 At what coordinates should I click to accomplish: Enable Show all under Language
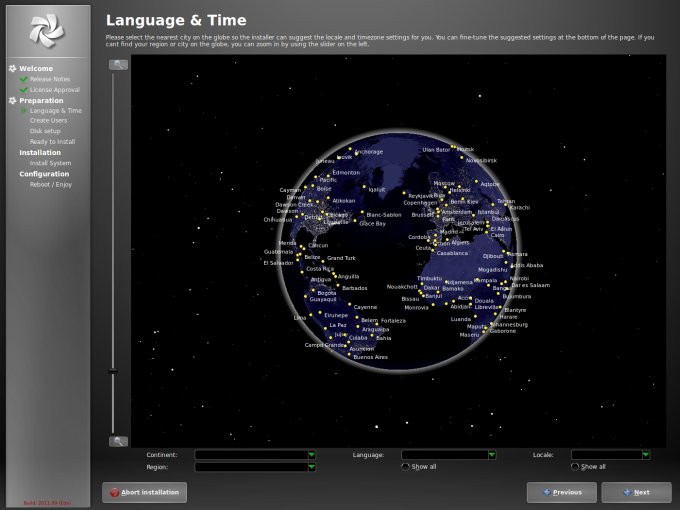point(405,467)
